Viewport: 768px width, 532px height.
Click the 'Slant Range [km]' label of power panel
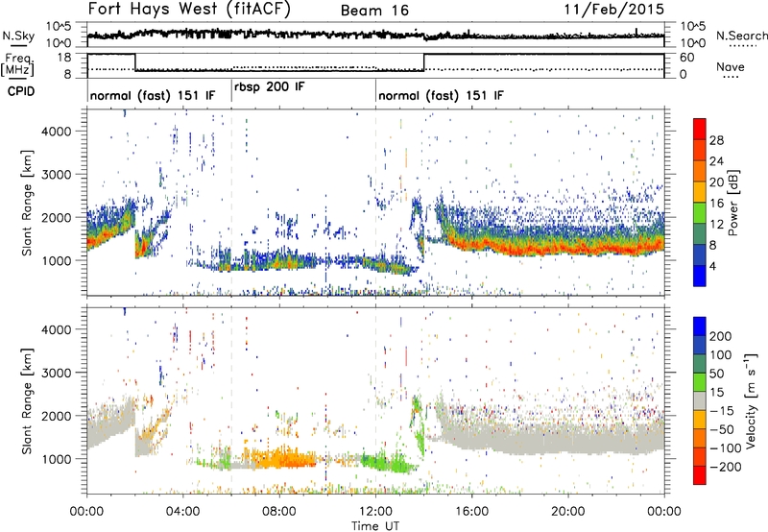(27, 203)
